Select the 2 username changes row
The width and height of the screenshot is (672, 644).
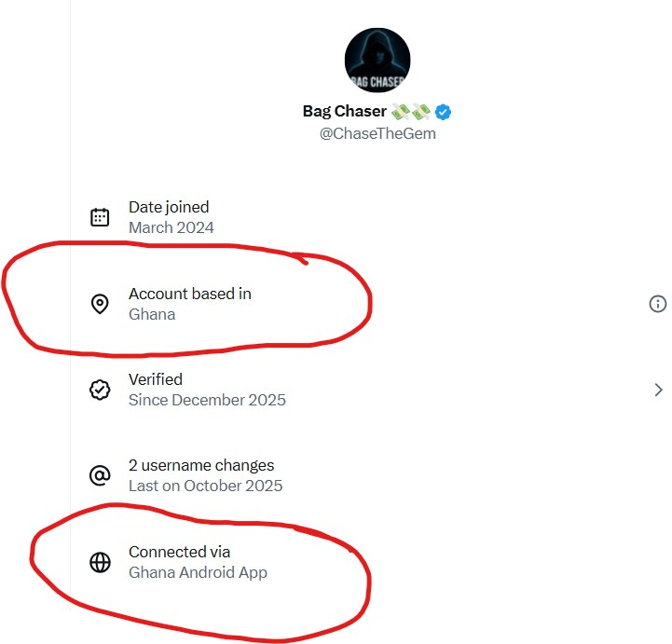tap(201, 465)
